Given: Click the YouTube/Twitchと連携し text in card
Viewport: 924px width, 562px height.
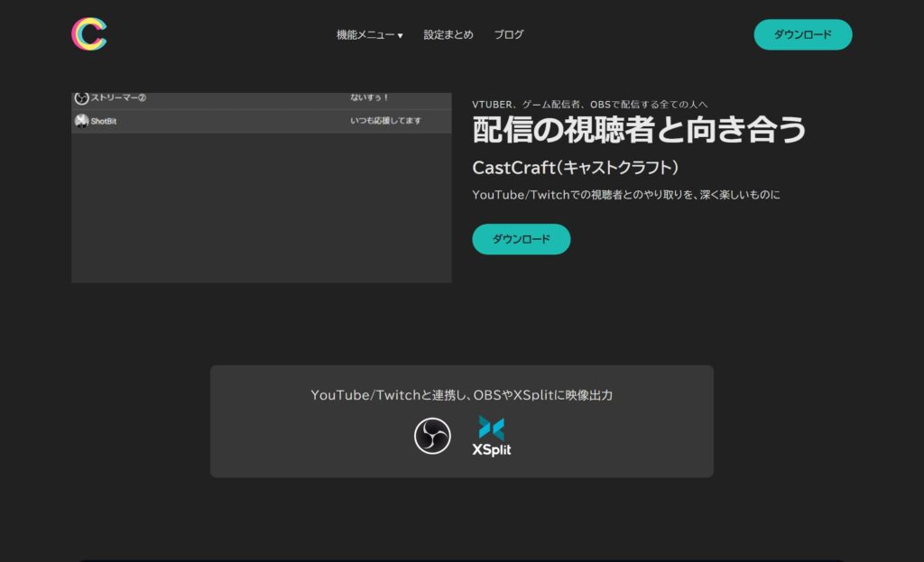Looking at the screenshot, I should [x=461, y=395].
